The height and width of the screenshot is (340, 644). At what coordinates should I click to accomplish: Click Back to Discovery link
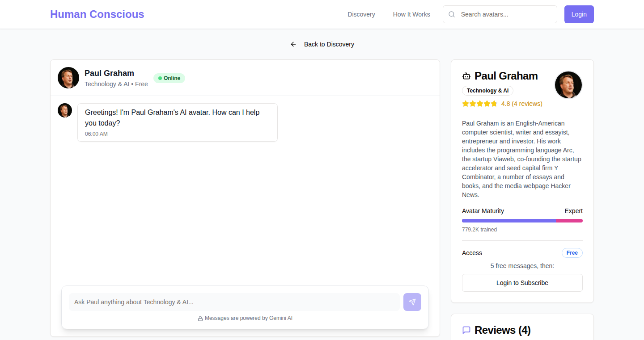coord(329,44)
